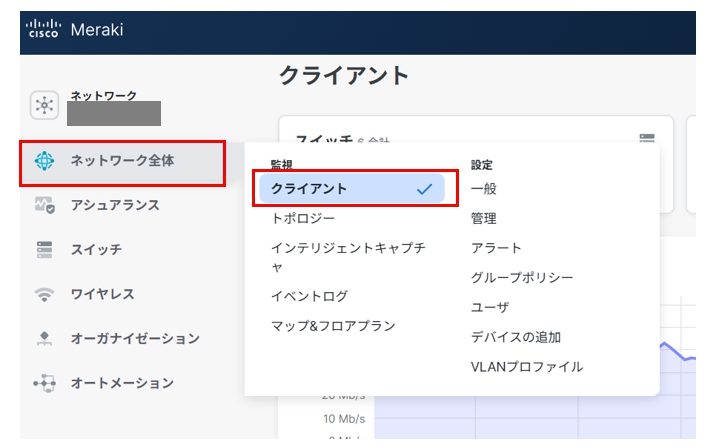Image resolution: width=711 pixels, height=448 pixels.
Task: Go to マップ&フロアプラン
Action: point(333,326)
